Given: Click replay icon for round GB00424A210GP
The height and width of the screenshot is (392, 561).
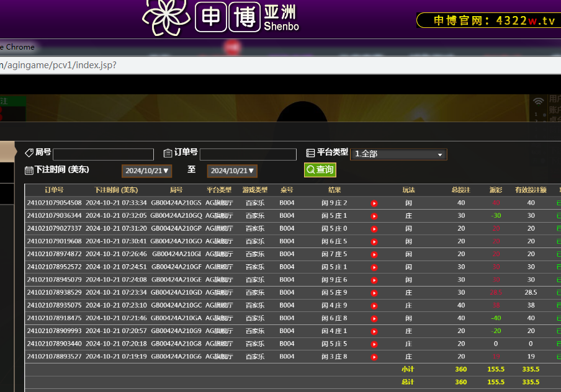Looking at the screenshot, I should [x=374, y=229].
